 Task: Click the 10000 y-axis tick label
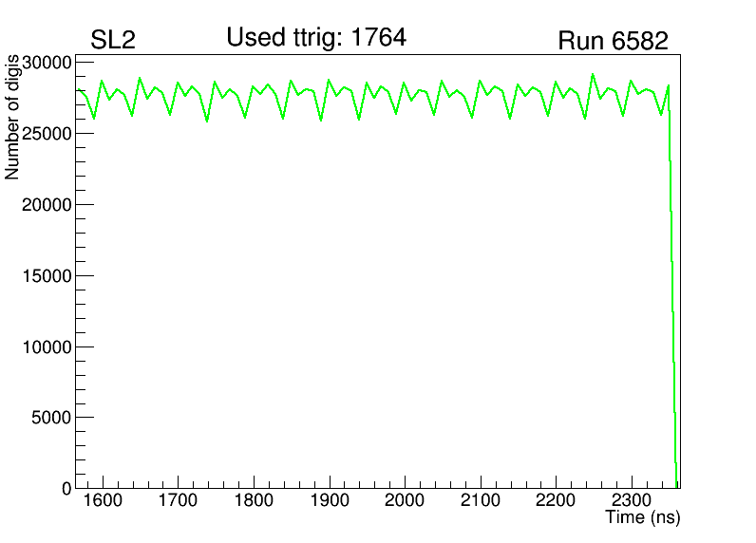[x=47, y=347]
